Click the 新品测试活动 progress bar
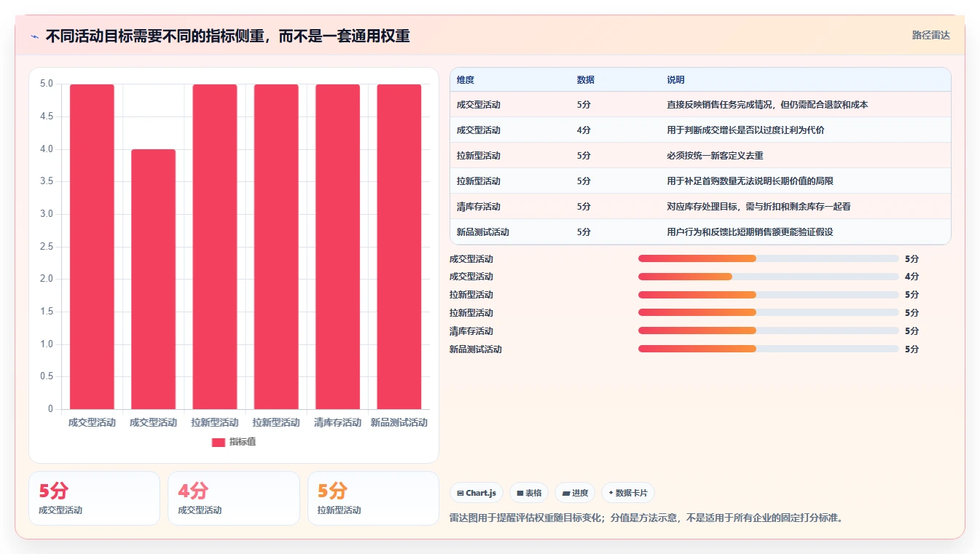The image size is (980, 554). [x=768, y=349]
